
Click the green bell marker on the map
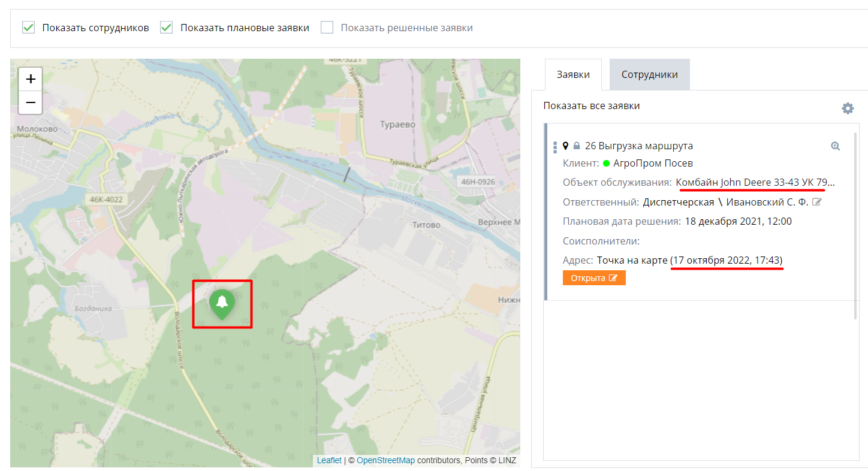pyautogui.click(x=222, y=301)
